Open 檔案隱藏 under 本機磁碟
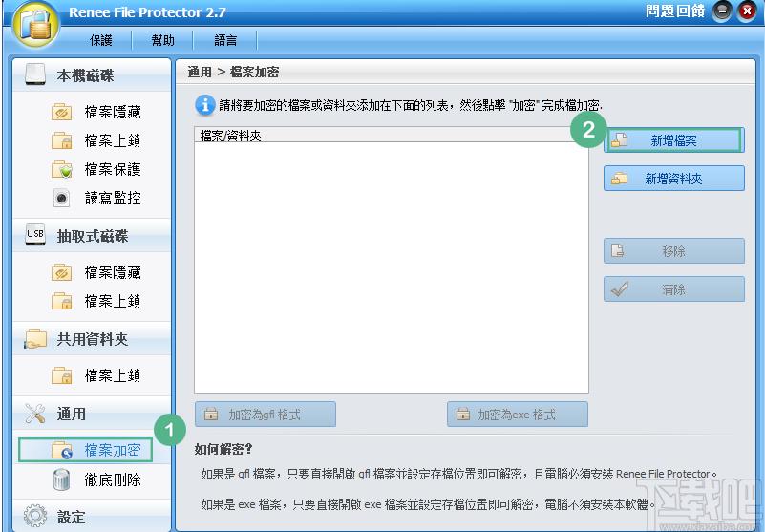 pos(113,113)
